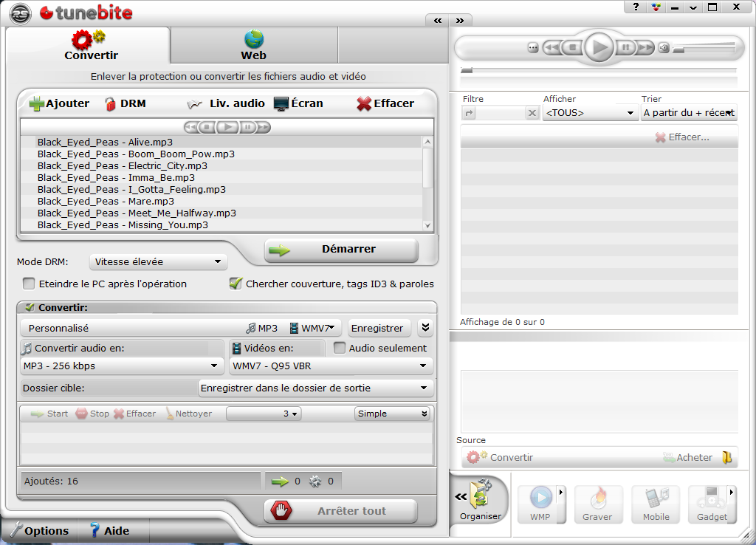756x545 pixels.
Task: Click the yellow bookmark icon beside Acheter
Action: coord(726,457)
